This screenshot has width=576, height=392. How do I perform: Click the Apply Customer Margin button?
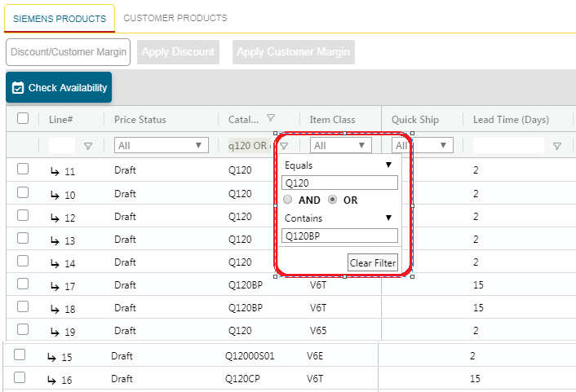pos(294,52)
